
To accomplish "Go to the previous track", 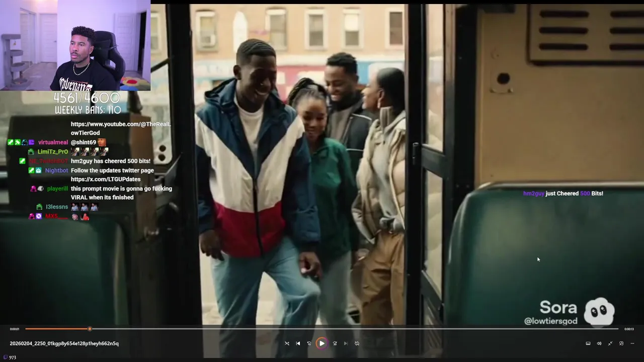I will pos(298,343).
